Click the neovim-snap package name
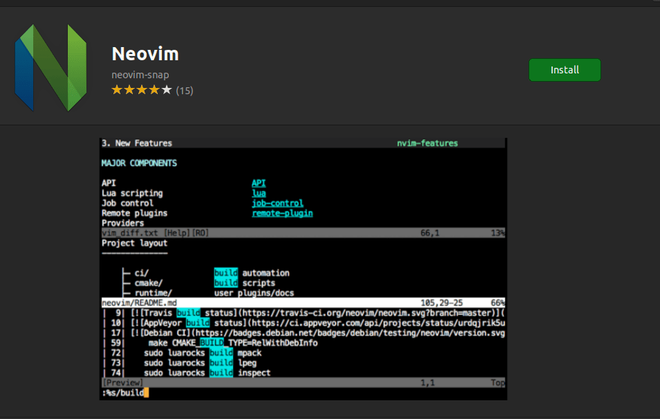The width and height of the screenshot is (660, 419). pos(140,75)
